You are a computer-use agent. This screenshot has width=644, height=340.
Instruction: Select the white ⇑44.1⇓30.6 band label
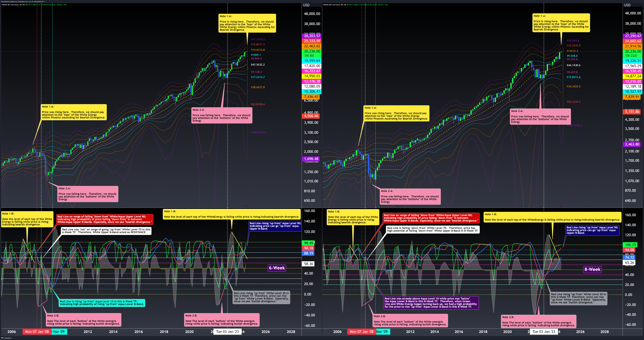(573, 65)
